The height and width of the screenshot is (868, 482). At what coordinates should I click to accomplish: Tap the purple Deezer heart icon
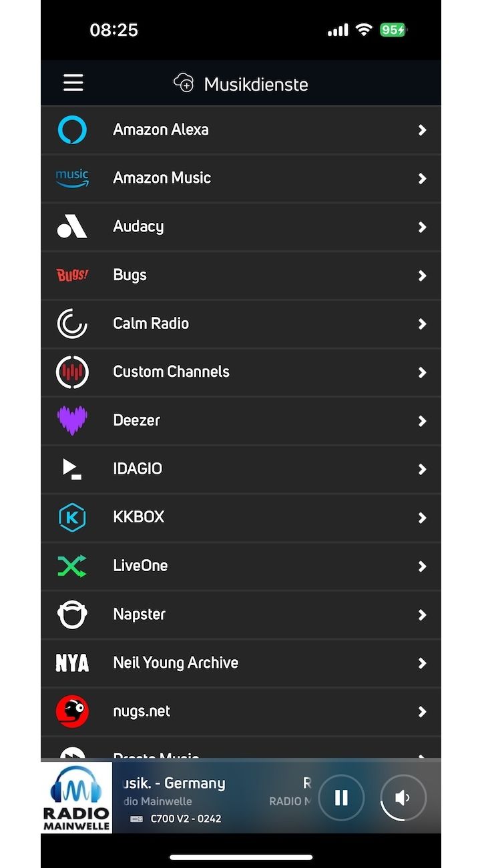coord(72,420)
